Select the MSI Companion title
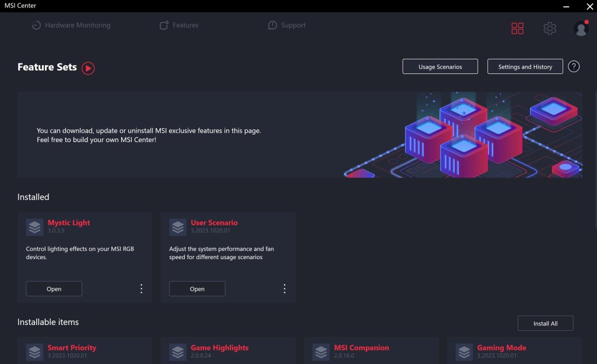The image size is (597, 364). coord(361,348)
